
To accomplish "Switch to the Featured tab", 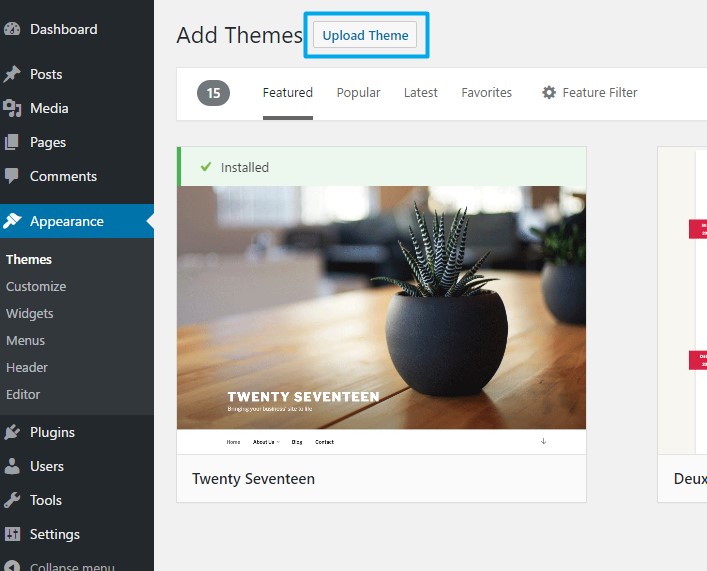I will (288, 93).
